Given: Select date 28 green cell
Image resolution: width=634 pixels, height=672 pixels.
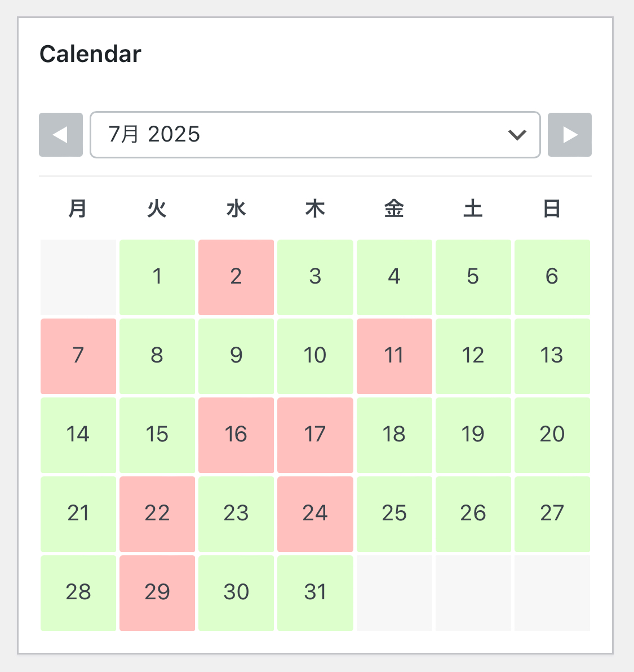Looking at the screenshot, I should [78, 593].
